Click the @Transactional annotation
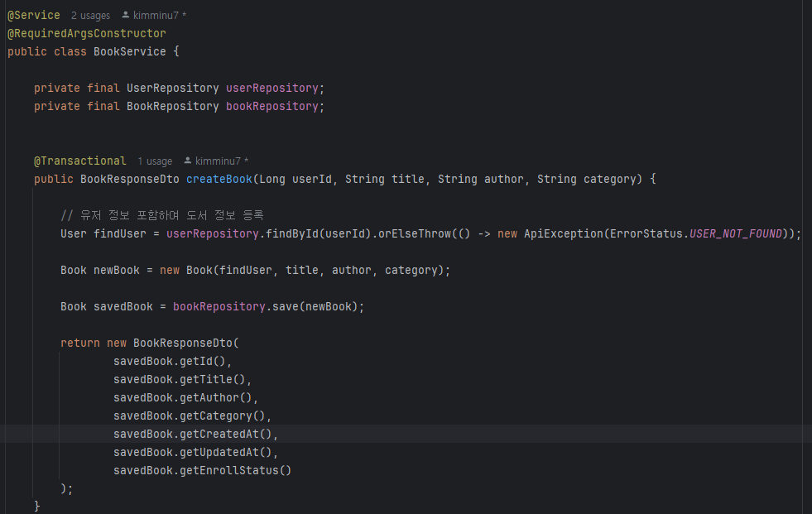 click(79, 161)
